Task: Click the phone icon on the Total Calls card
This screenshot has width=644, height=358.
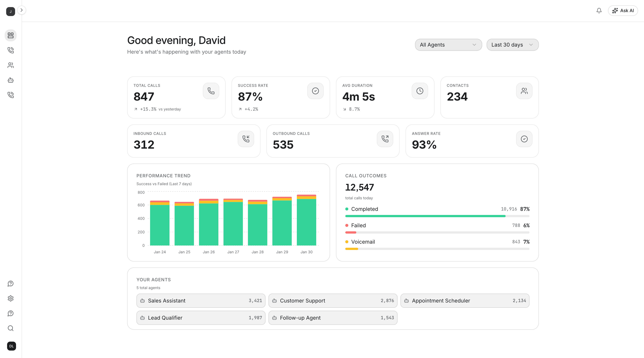Action: pyautogui.click(x=211, y=91)
